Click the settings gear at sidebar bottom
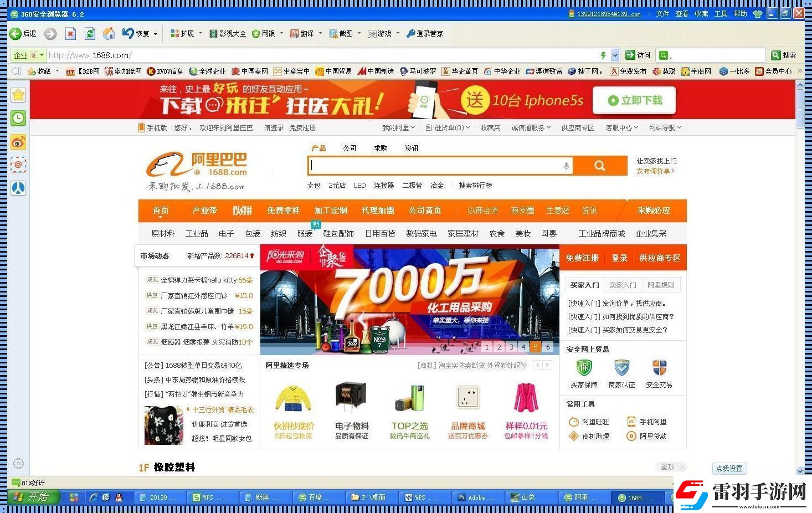The image size is (812, 513). [18, 463]
